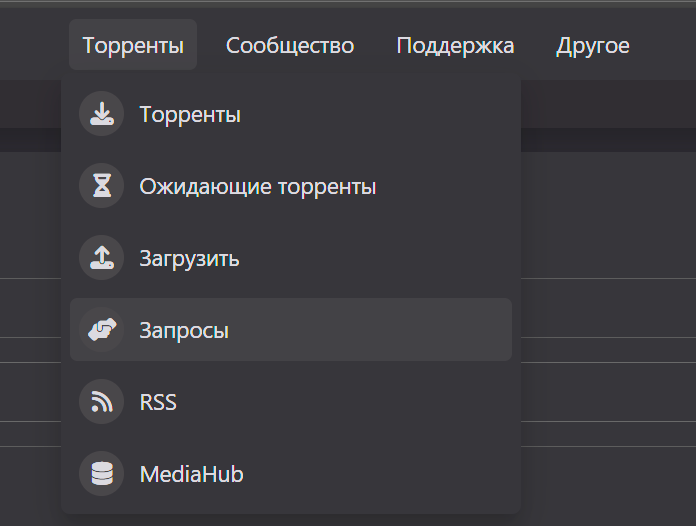Click the handshake icon for Запросы
The height and width of the screenshot is (526, 696).
[x=101, y=330]
